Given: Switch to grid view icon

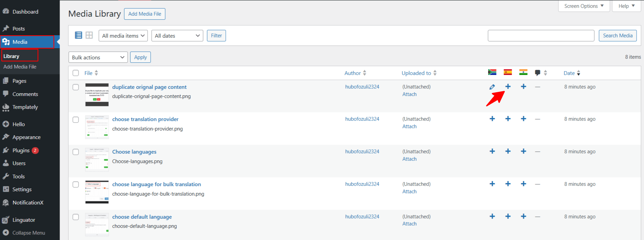Looking at the screenshot, I should tap(89, 35).
